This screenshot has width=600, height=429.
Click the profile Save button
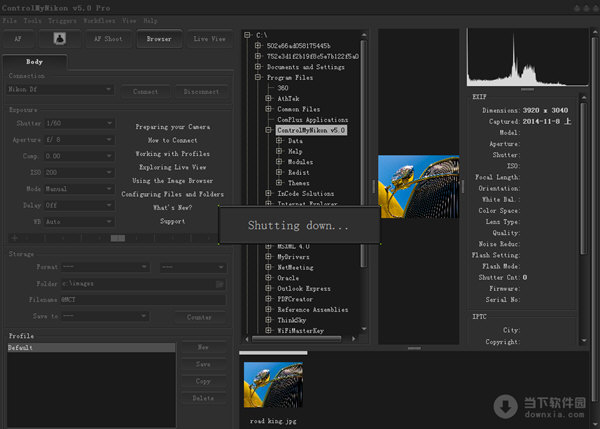203,364
